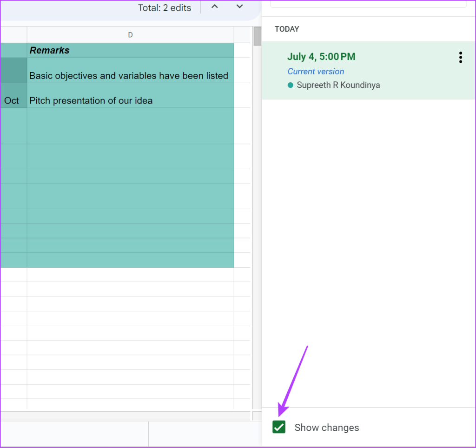Click the TODAY section header
The image size is (476, 448).
pyautogui.click(x=286, y=29)
